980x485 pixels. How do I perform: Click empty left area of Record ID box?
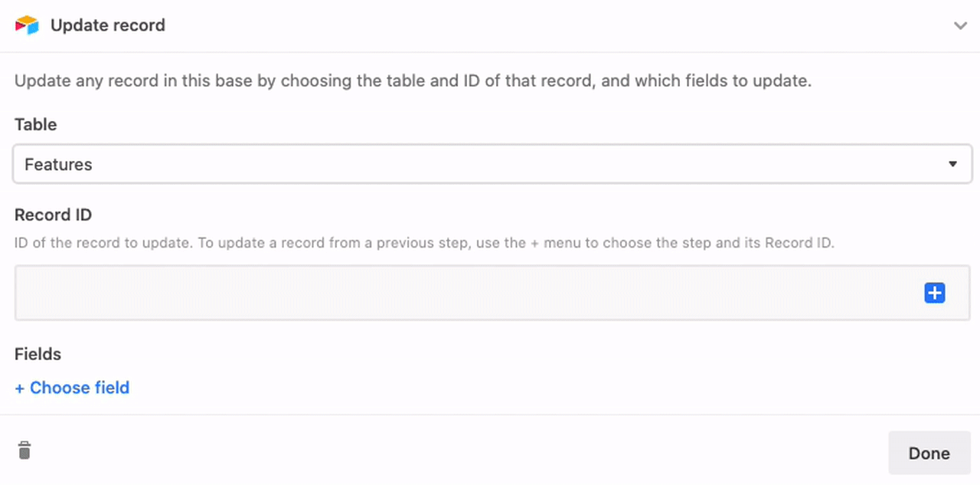tap(230, 293)
